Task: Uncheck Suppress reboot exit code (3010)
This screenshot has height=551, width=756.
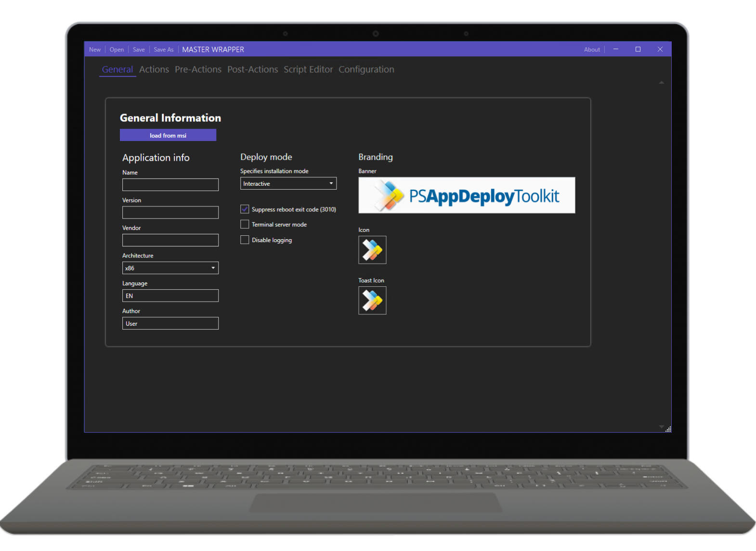Action: (245, 209)
